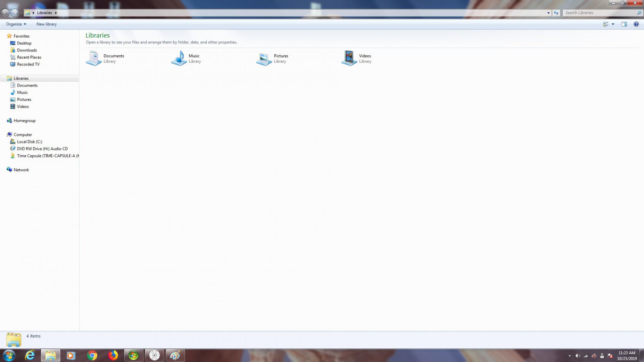Viewport: 644px width, 362px height.
Task: Select Recorded TV in Favorites
Action: point(28,64)
